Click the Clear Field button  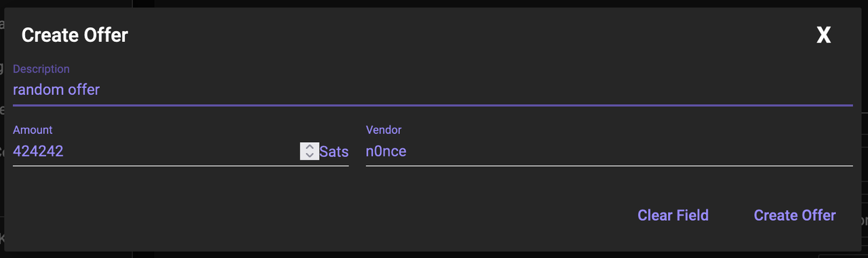pyautogui.click(x=673, y=215)
